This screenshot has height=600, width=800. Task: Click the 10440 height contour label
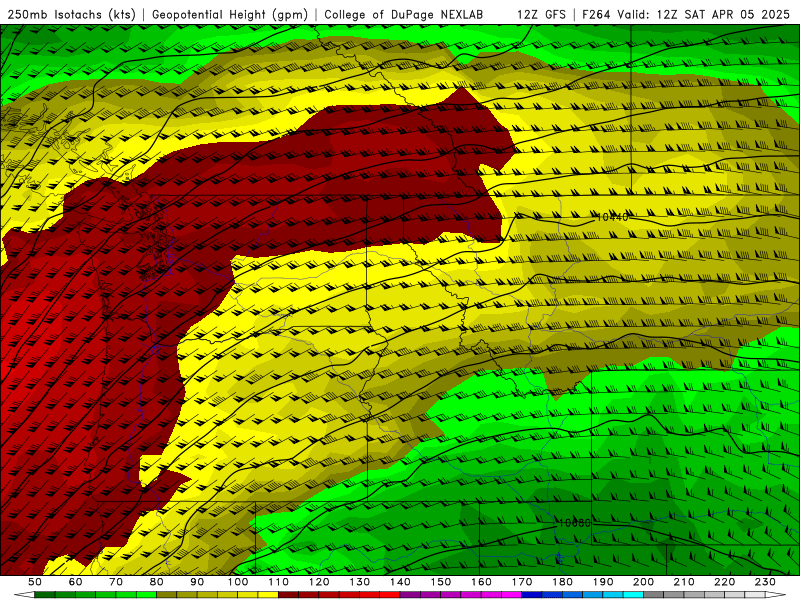(612, 217)
